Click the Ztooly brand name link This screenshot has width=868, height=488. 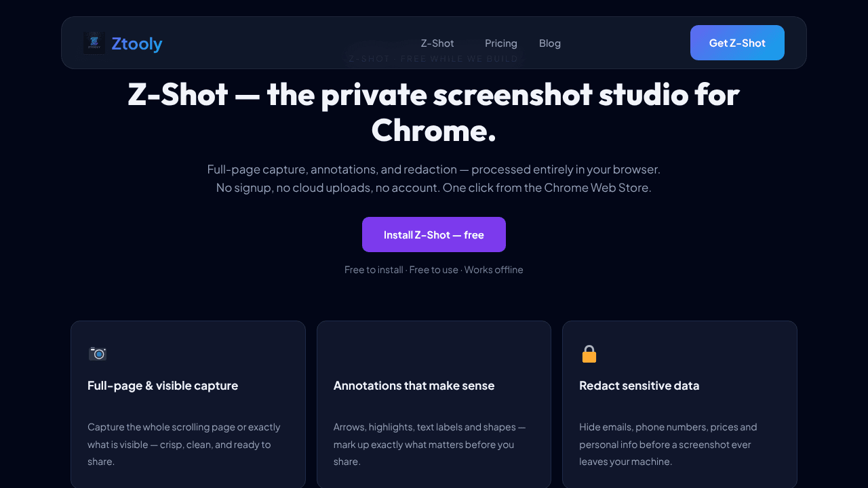coord(137,43)
